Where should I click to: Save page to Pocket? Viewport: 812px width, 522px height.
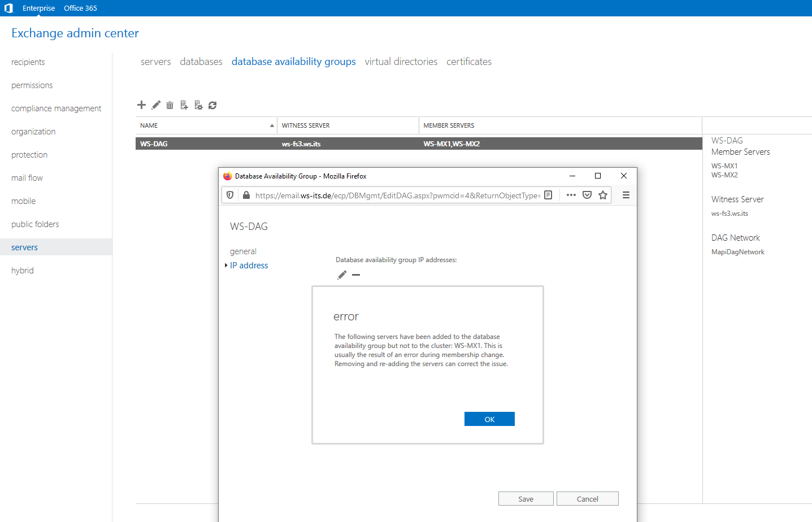coord(587,195)
